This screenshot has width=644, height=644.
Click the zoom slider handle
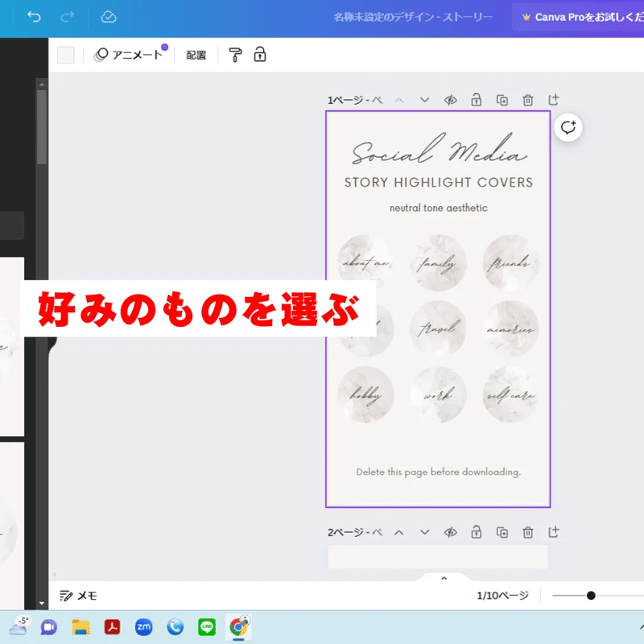pos(591,596)
